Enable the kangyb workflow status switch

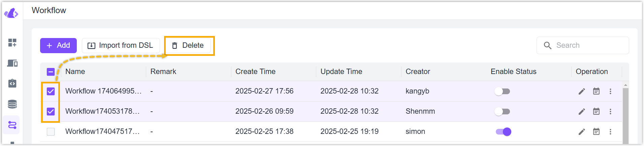[502, 91]
